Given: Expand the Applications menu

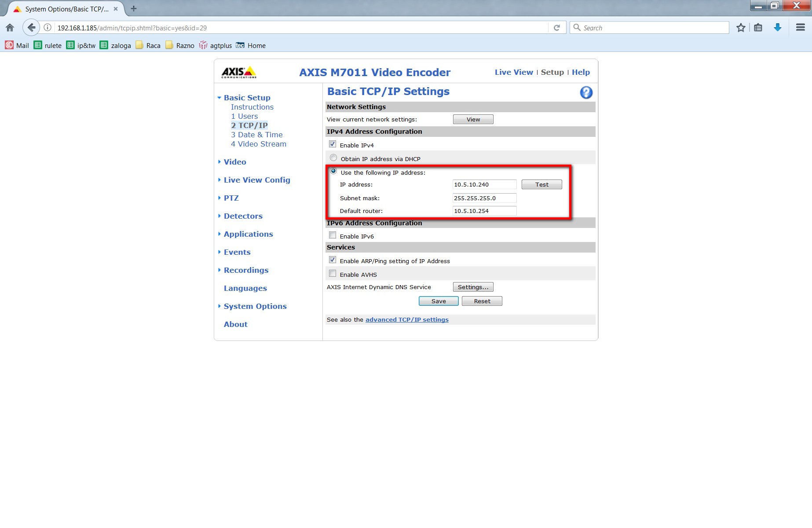Looking at the screenshot, I should pyautogui.click(x=248, y=234).
